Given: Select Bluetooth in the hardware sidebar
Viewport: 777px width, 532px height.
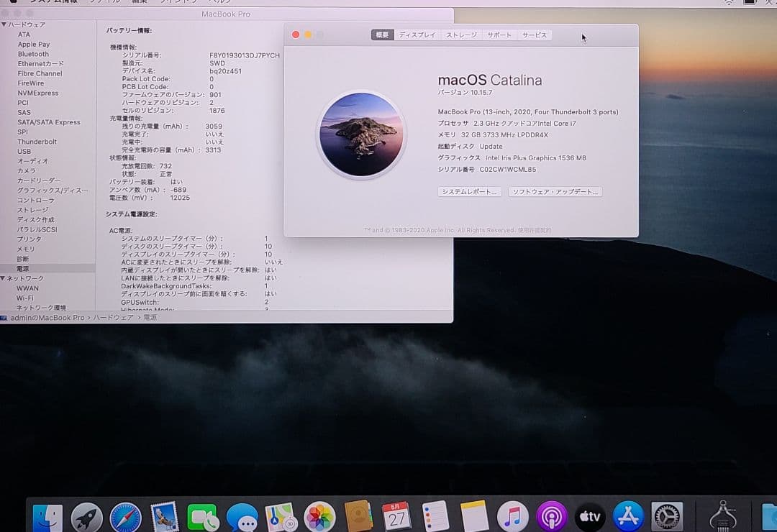Looking at the screenshot, I should [x=32, y=53].
